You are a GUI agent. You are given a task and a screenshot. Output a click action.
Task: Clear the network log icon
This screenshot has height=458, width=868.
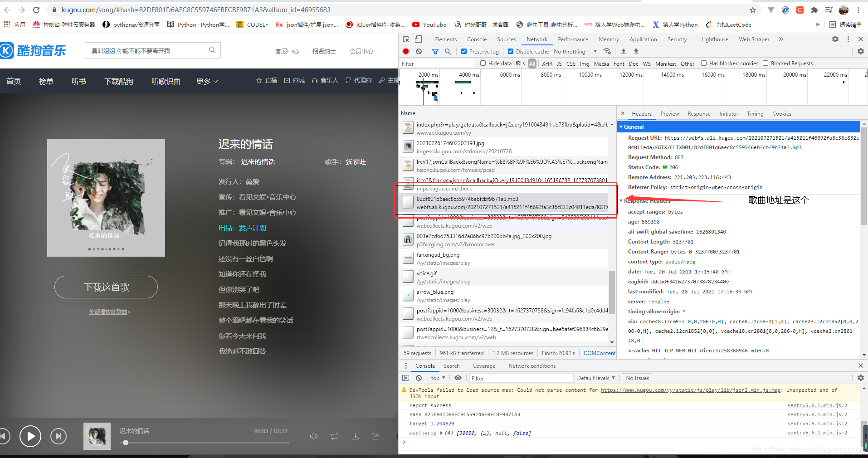pyautogui.click(x=419, y=52)
